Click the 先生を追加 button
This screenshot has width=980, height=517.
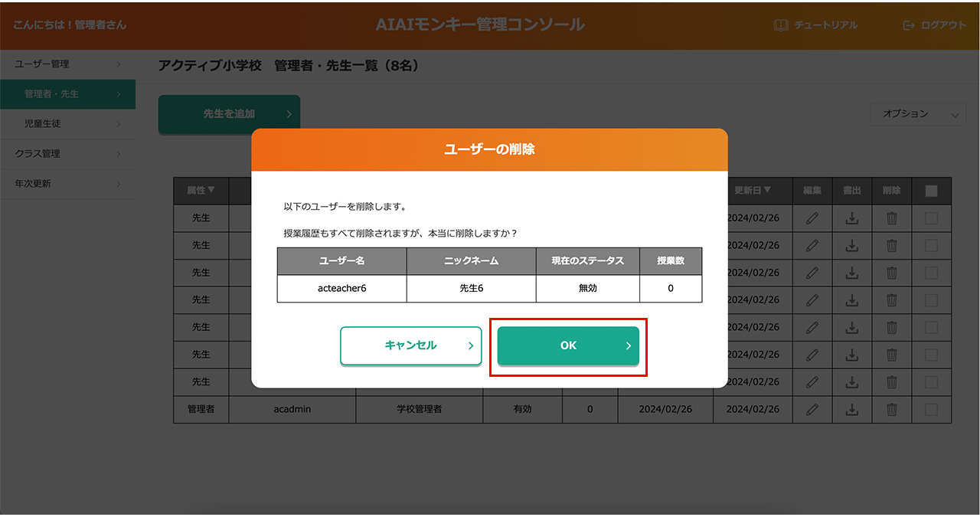point(229,114)
